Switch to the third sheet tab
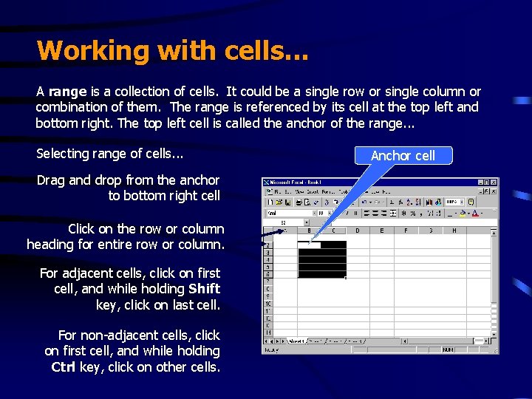532x399 pixels. pos(335,341)
